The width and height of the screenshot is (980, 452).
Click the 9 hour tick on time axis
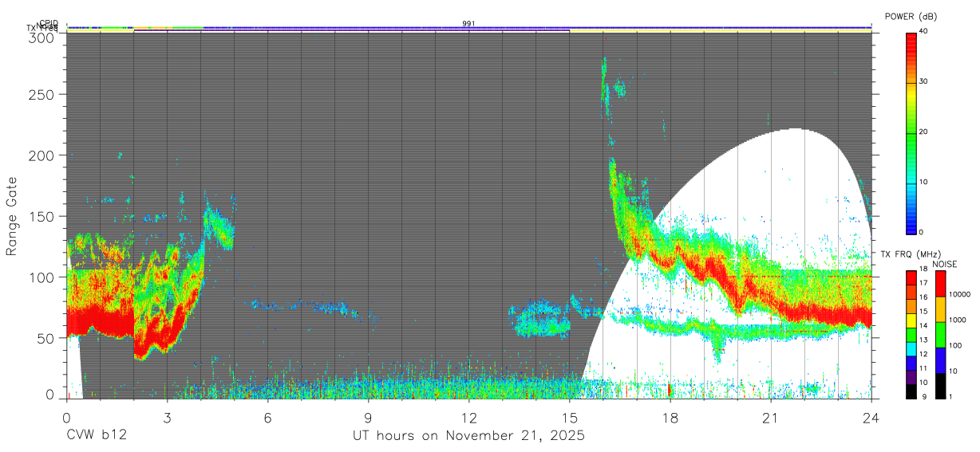click(369, 417)
